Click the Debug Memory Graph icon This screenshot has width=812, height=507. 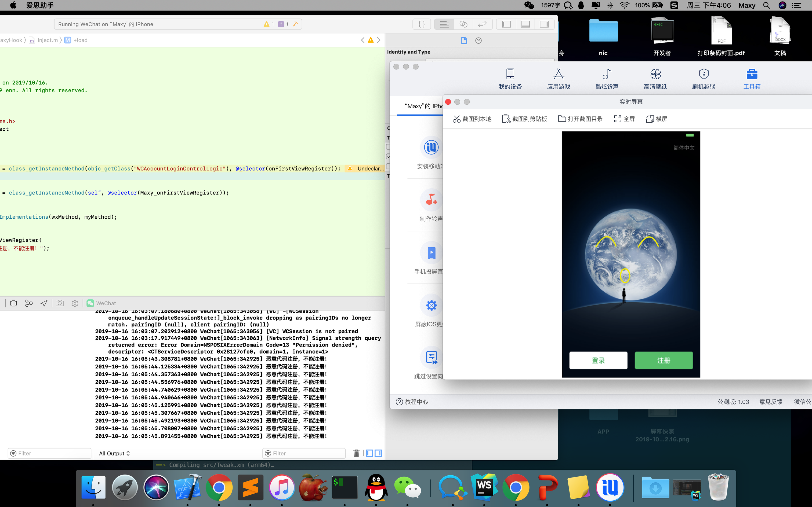(x=29, y=303)
